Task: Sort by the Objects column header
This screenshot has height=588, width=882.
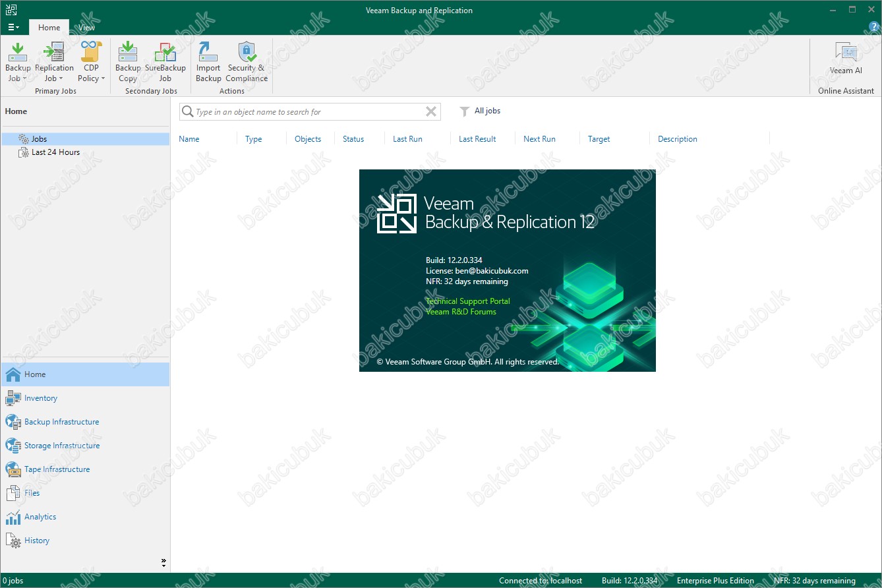Action: pyautogui.click(x=308, y=139)
